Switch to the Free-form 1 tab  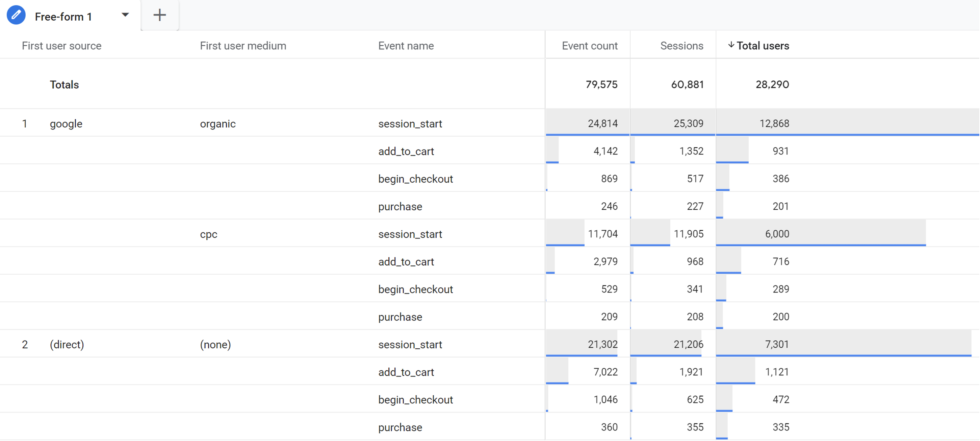coord(63,16)
